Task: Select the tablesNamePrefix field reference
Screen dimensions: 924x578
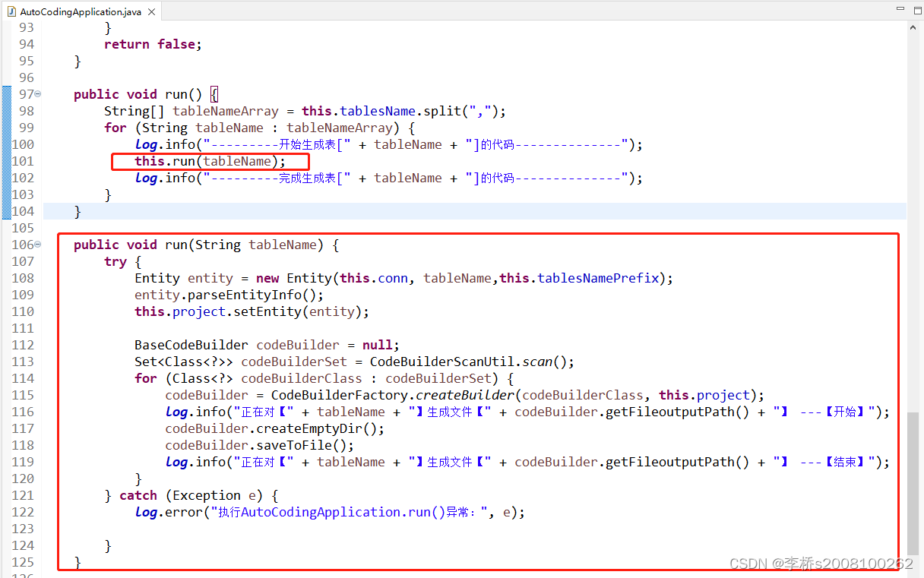Action: (599, 277)
